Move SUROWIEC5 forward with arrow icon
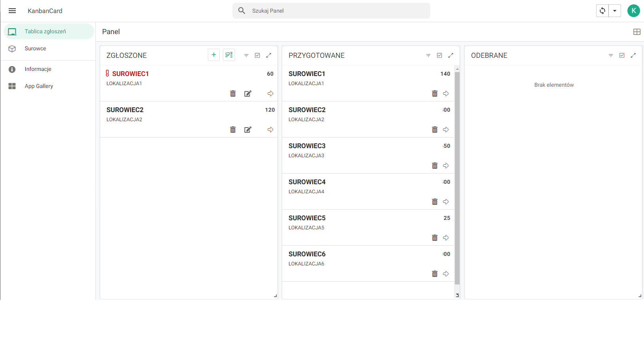The width and height of the screenshot is (644, 351). click(446, 238)
